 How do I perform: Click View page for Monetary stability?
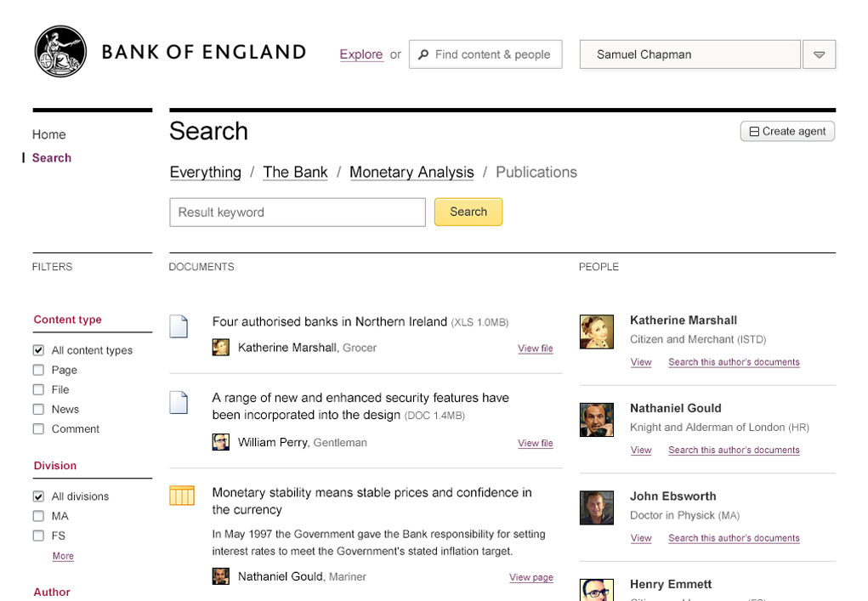(x=530, y=577)
